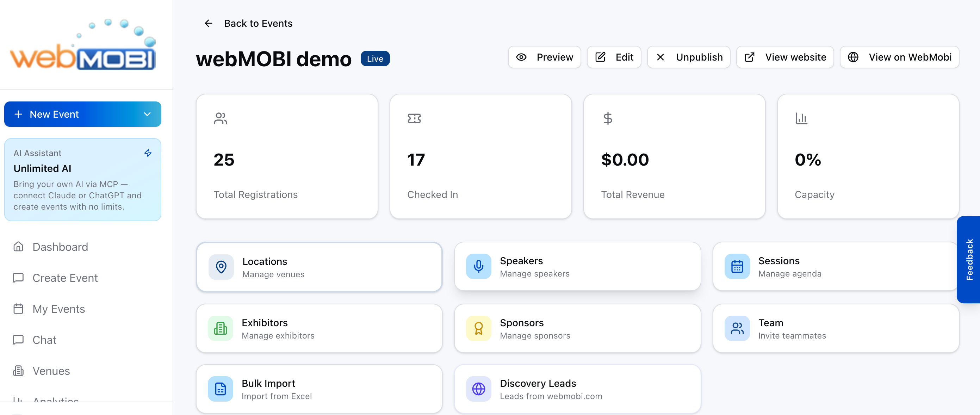Click the My Events calendar icon
Image resolution: width=980 pixels, height=415 pixels.
(18, 309)
